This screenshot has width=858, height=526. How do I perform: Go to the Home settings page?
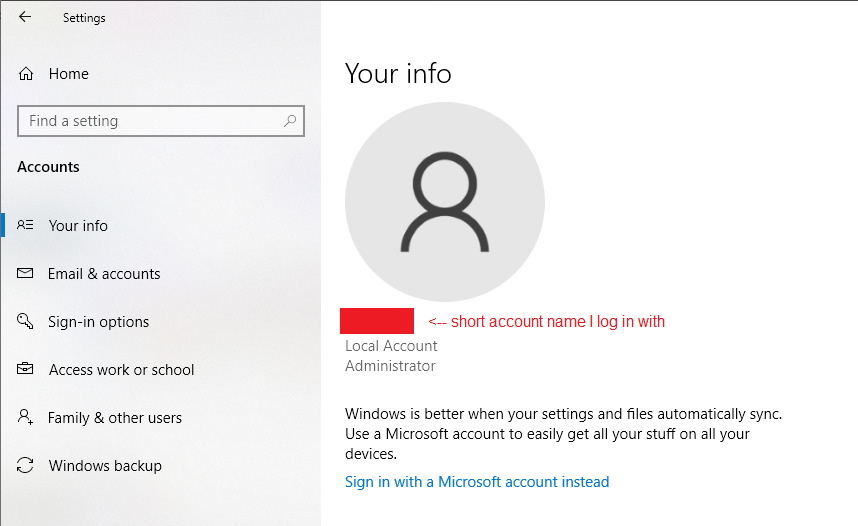click(x=68, y=74)
